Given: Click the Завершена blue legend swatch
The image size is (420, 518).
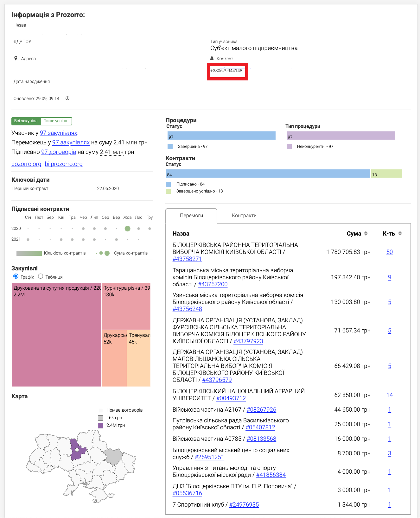Looking at the screenshot, I should [170, 147].
